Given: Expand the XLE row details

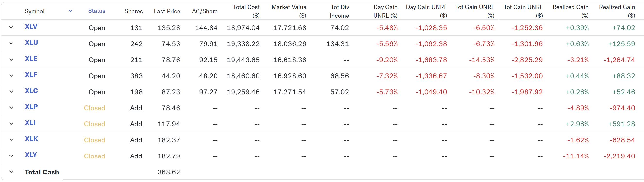Looking at the screenshot, I should [x=11, y=60].
